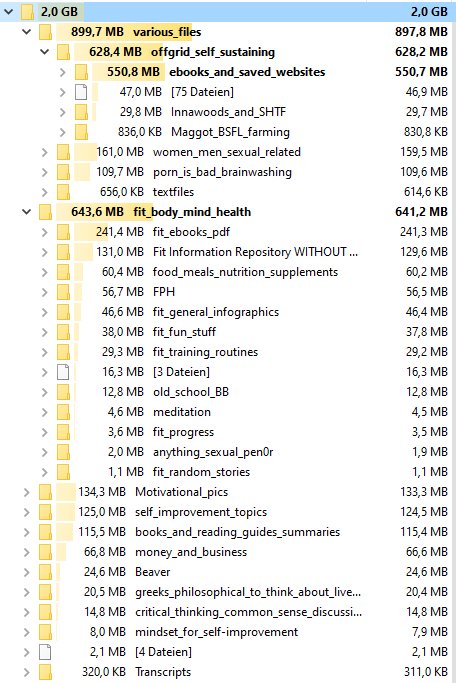Screen dimensions: 456x683
Task: Collapse the offgrid_self_sustaining tree node
Action: coord(44,52)
